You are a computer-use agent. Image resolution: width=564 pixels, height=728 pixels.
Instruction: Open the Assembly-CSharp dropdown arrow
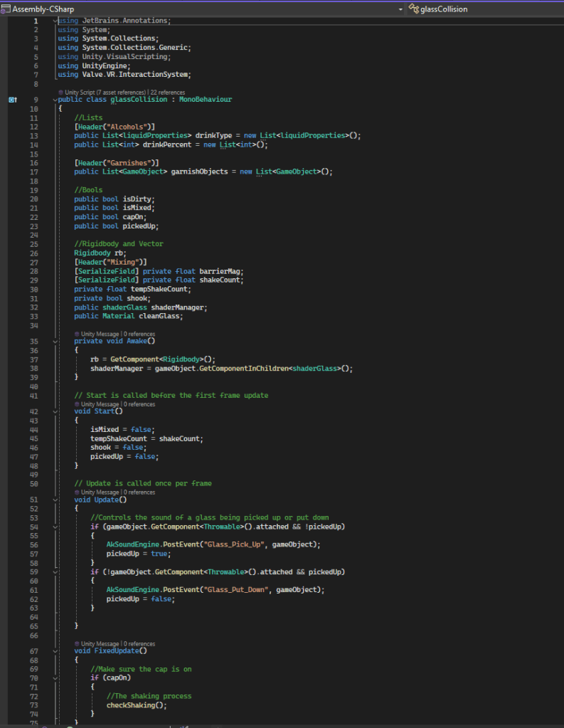pos(400,9)
